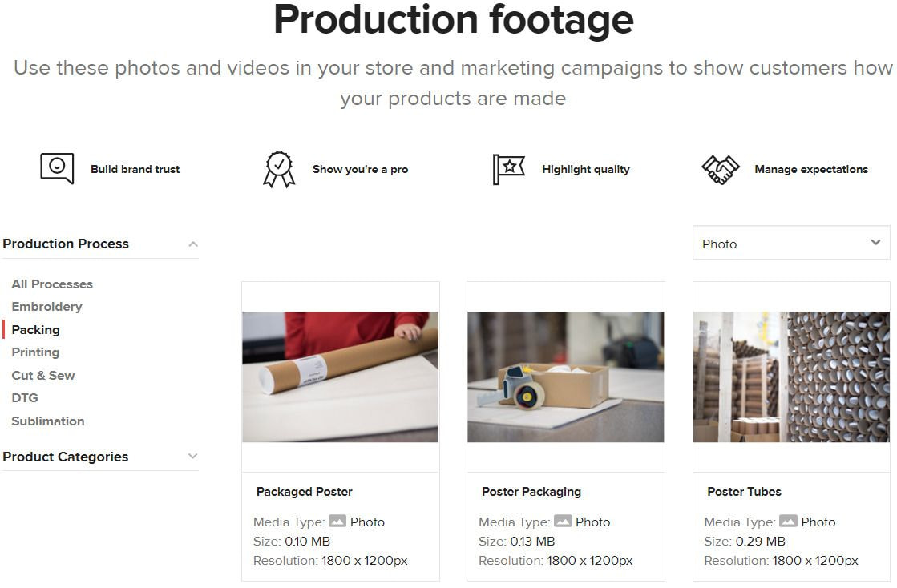Click photo icon beside Poster Packaging media type
The image size is (897, 588).
tap(563, 522)
